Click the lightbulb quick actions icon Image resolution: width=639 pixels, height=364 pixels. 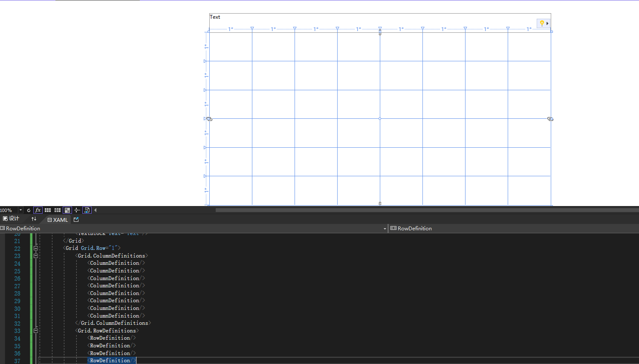click(x=541, y=23)
